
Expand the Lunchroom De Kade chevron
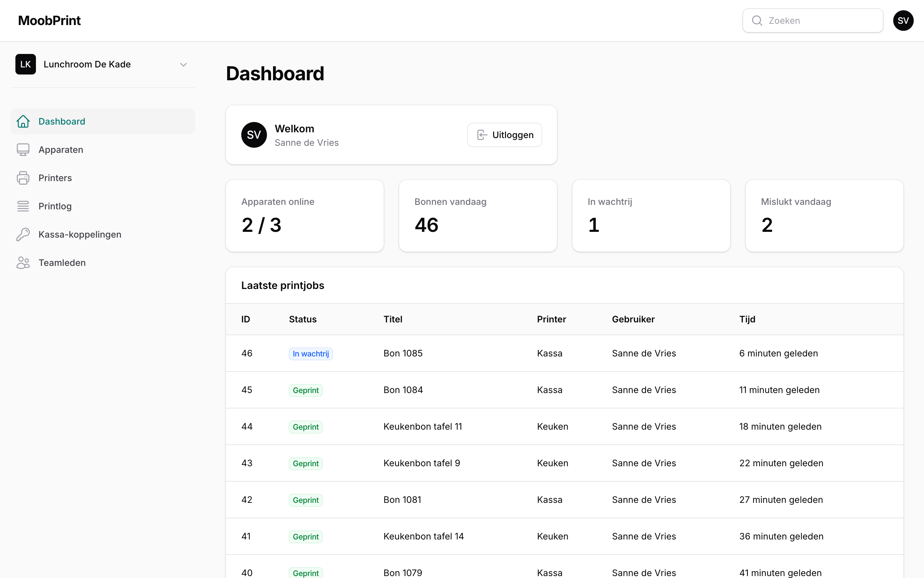click(x=183, y=65)
